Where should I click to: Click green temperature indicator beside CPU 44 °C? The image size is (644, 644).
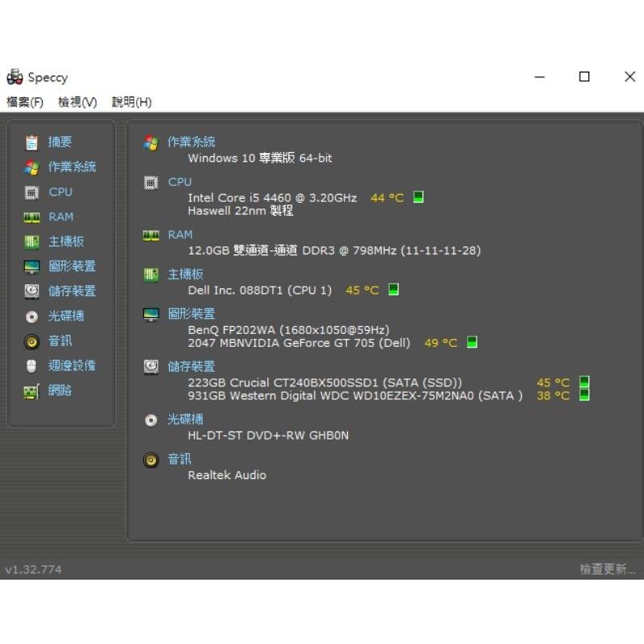tap(418, 197)
